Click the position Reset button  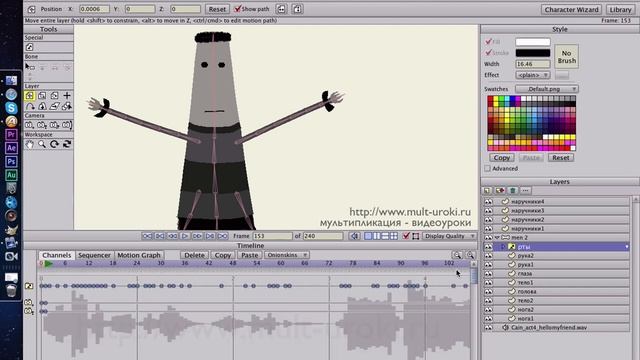pyautogui.click(x=217, y=9)
